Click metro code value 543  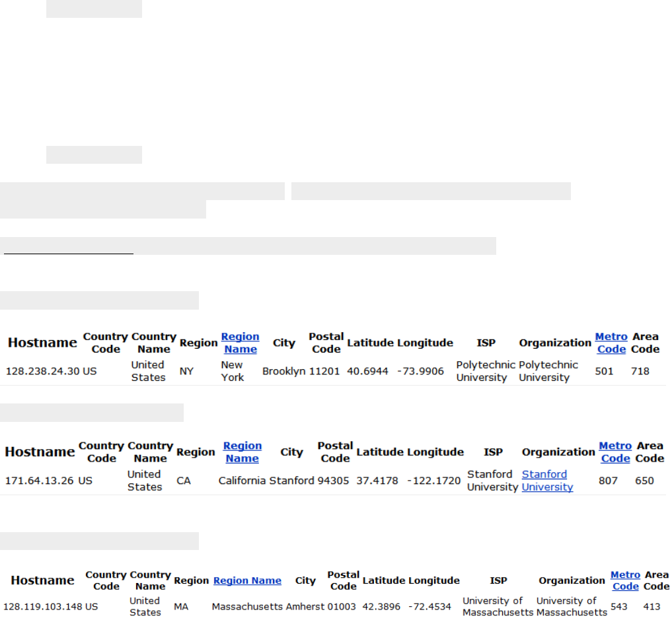[619, 607]
